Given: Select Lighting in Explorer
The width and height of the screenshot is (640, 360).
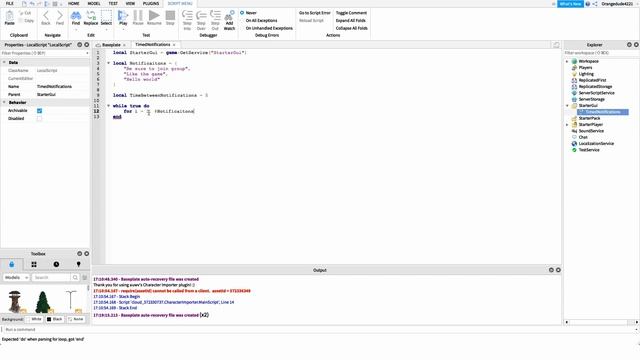Looking at the screenshot, I should coord(586,74).
